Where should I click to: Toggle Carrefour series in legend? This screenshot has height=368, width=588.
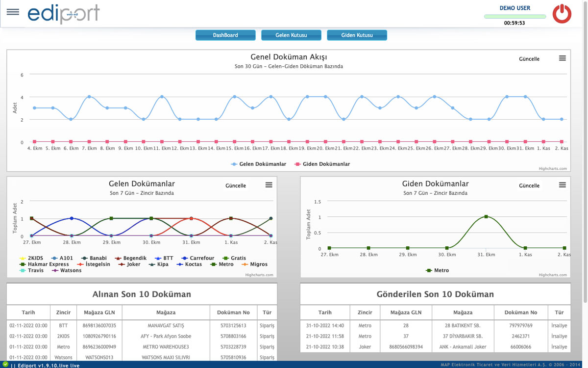(197, 258)
